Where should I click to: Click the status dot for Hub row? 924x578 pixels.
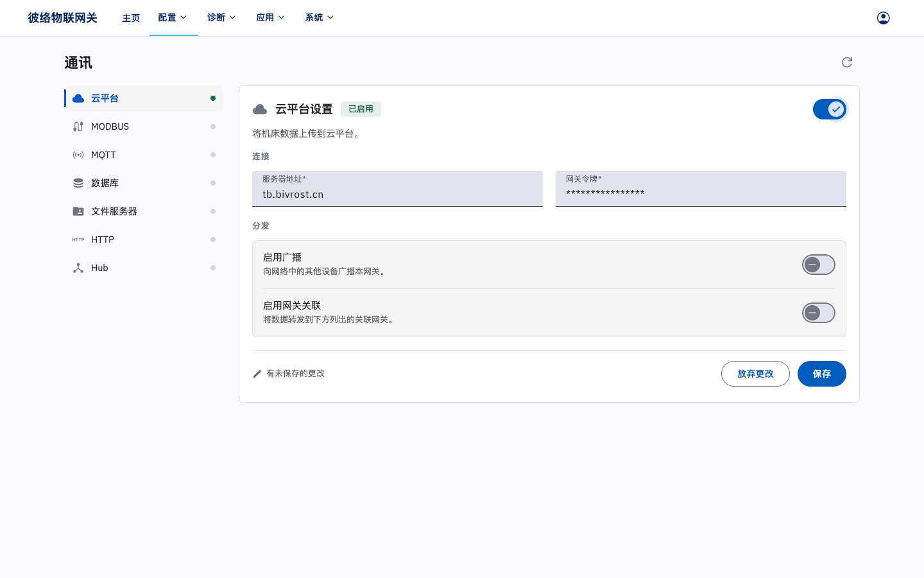click(213, 268)
